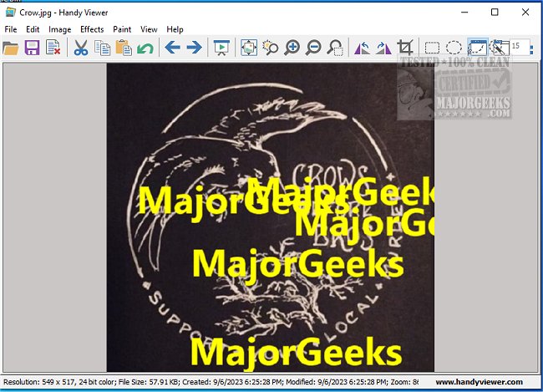This screenshot has height=392, width=543.
Task: Select the auto zoom magnifier with spark
Action: pyautogui.click(x=271, y=48)
